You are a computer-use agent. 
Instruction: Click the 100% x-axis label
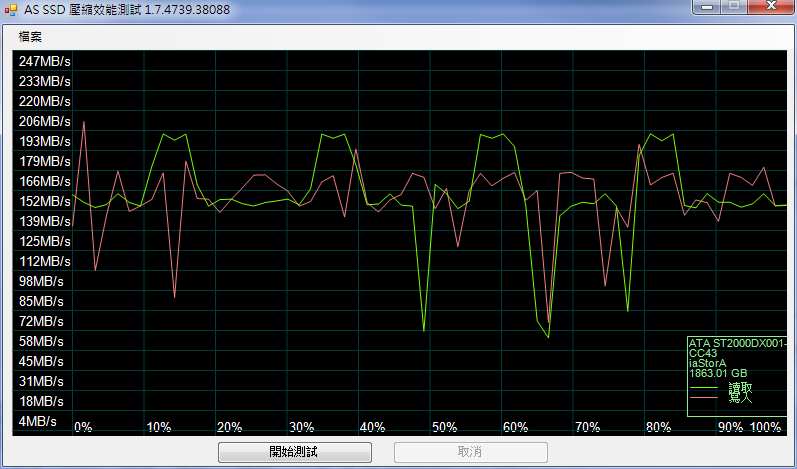click(x=765, y=427)
